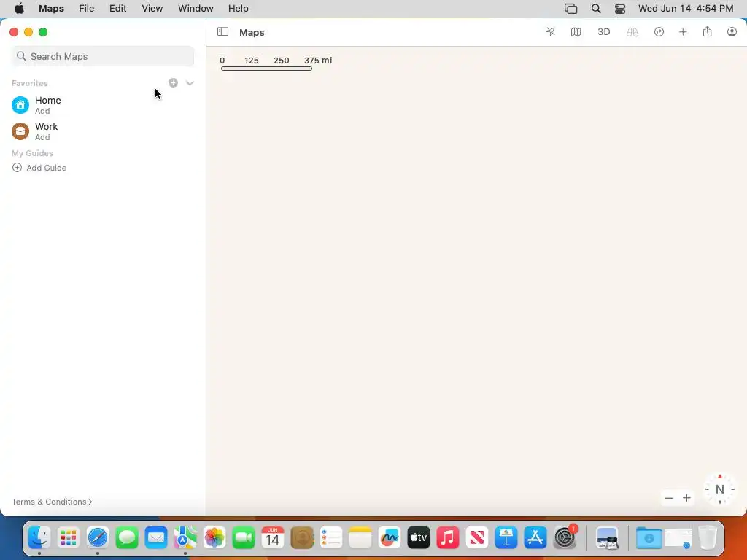Open Mail from the Dock

(156, 538)
